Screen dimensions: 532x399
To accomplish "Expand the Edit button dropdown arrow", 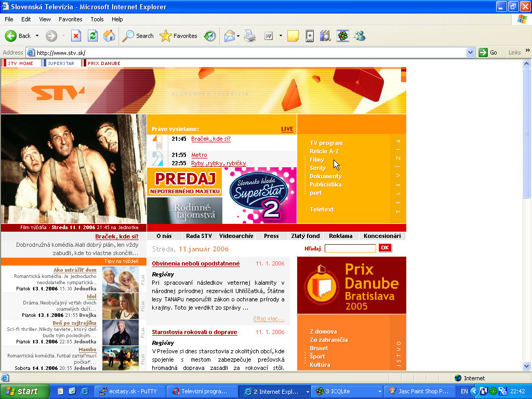I will (281, 36).
